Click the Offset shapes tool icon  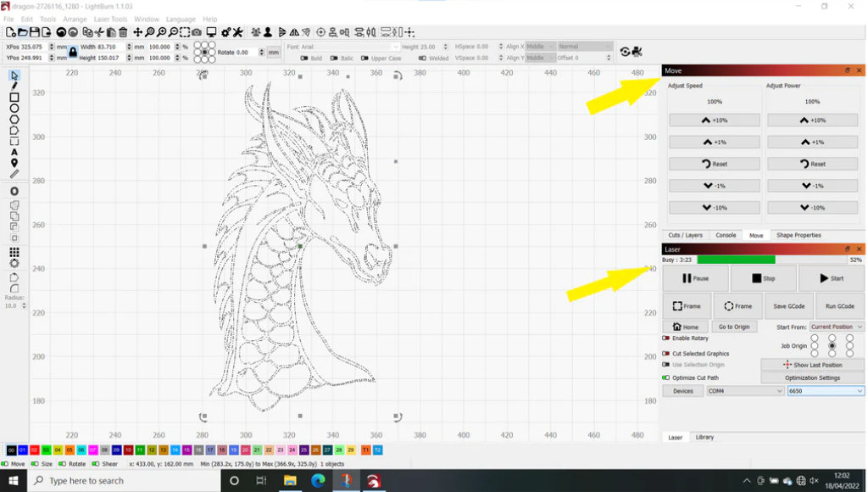pos(14,191)
